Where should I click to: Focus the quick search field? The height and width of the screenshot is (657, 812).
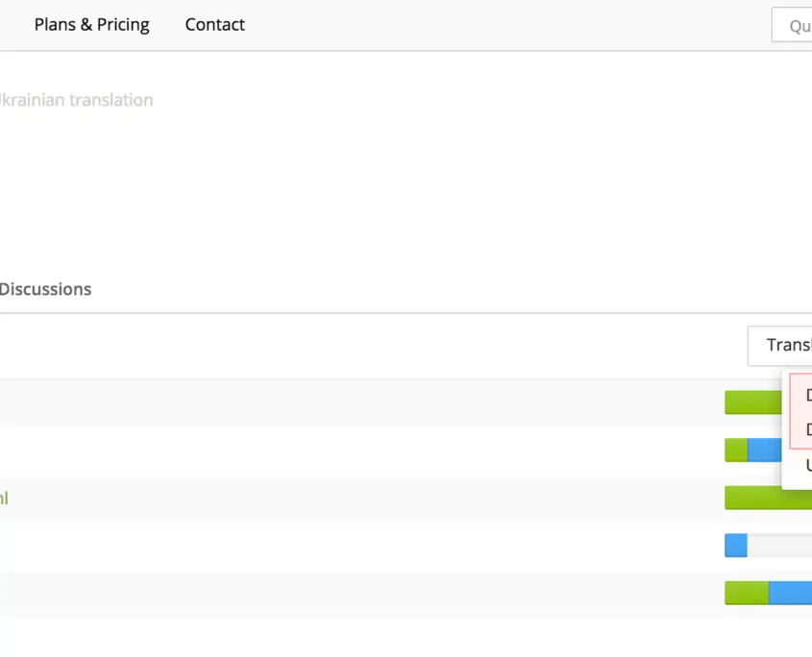pos(793,26)
